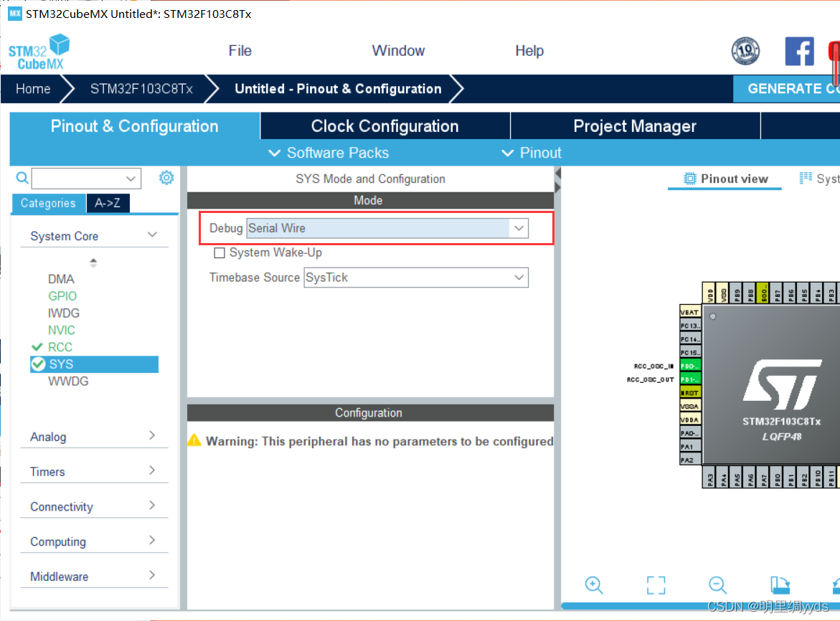
Task: Open the sidebar settings gear icon
Action: [166, 178]
